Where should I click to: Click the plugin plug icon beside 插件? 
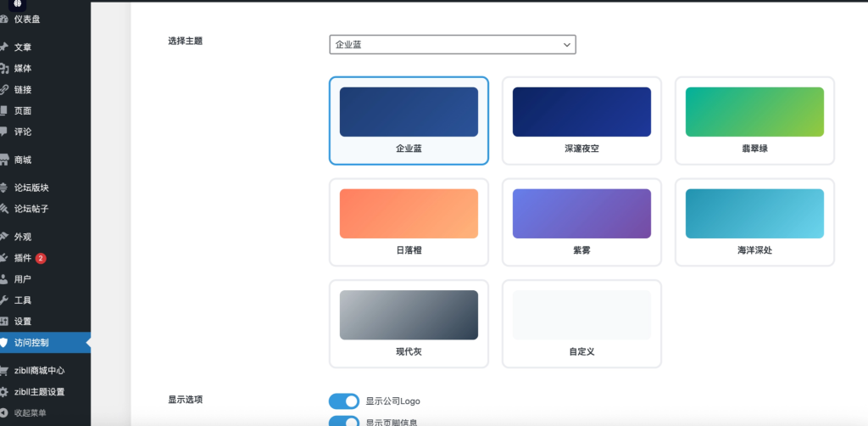(x=3, y=258)
